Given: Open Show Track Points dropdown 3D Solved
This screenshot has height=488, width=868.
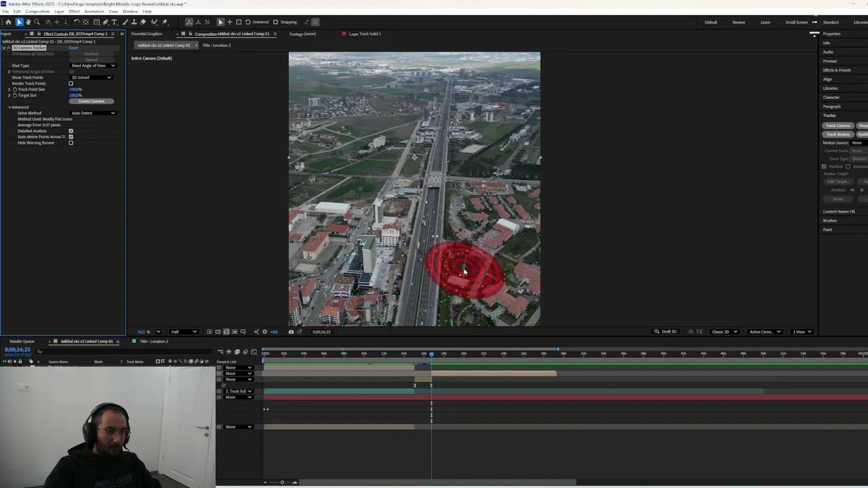Looking at the screenshot, I should (x=91, y=77).
